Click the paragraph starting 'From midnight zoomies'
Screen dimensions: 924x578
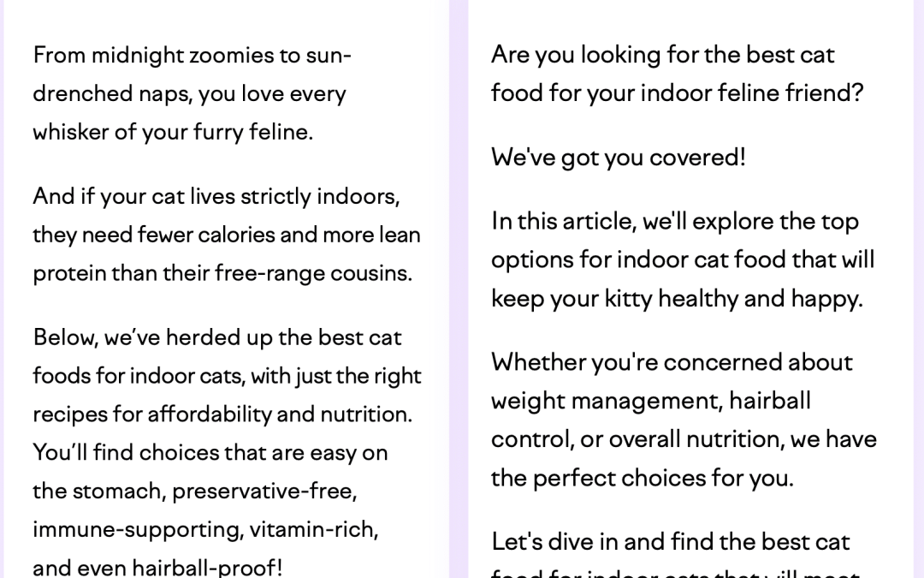click(x=192, y=93)
